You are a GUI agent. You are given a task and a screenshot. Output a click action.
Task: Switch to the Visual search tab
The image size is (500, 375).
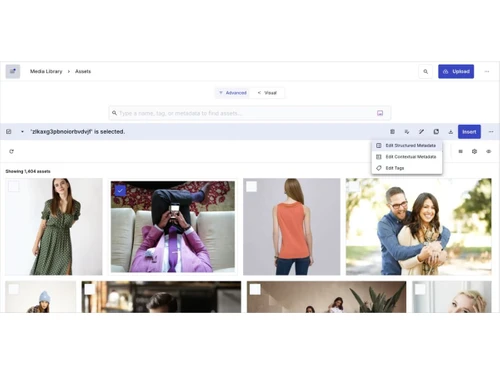[267, 93]
